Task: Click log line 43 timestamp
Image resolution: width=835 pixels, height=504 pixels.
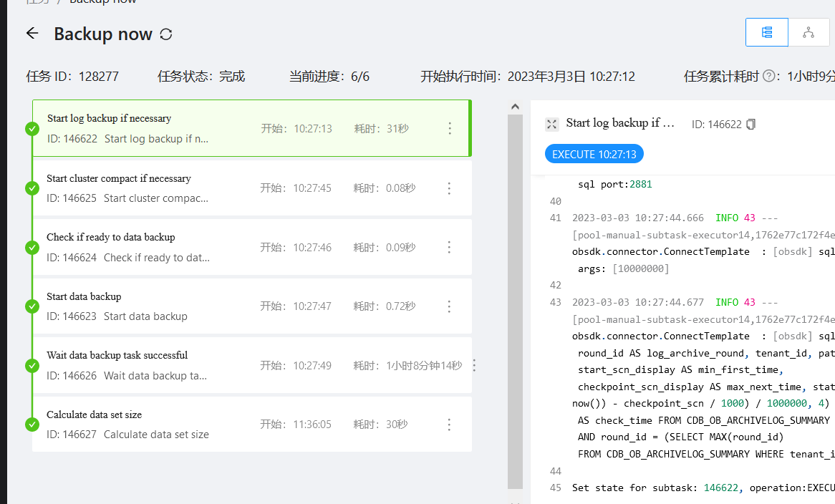Action: click(638, 302)
